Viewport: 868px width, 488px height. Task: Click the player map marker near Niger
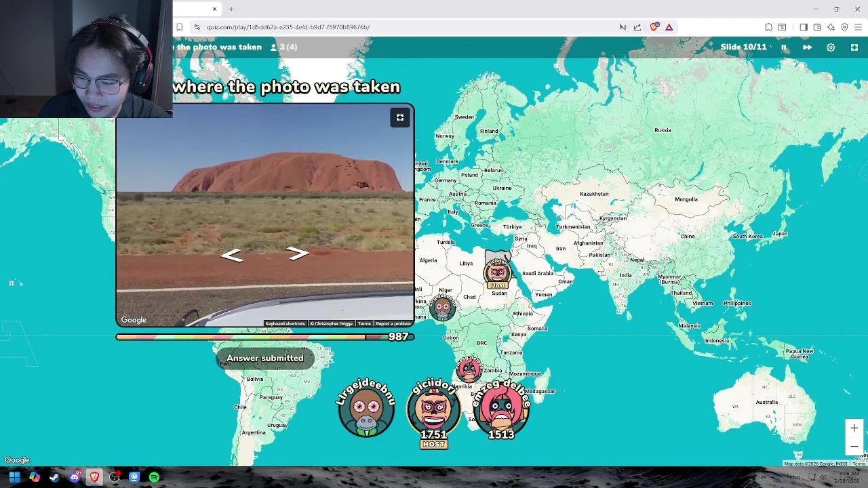click(442, 309)
